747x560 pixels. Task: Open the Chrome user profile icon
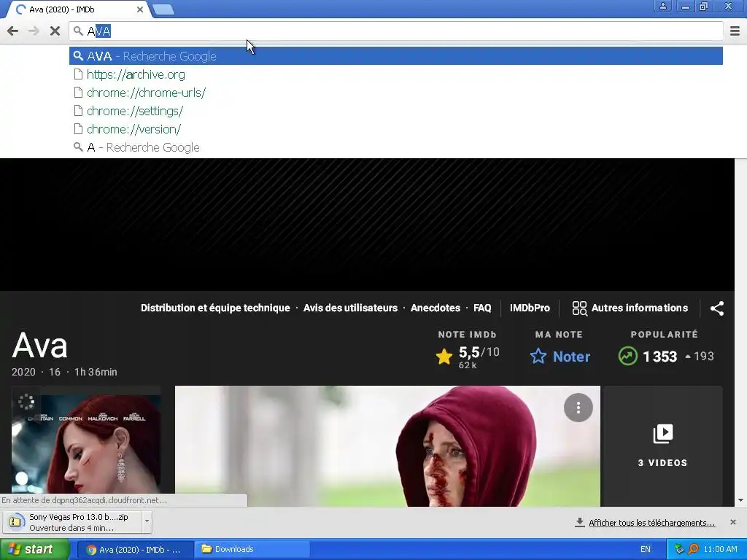pos(662,6)
